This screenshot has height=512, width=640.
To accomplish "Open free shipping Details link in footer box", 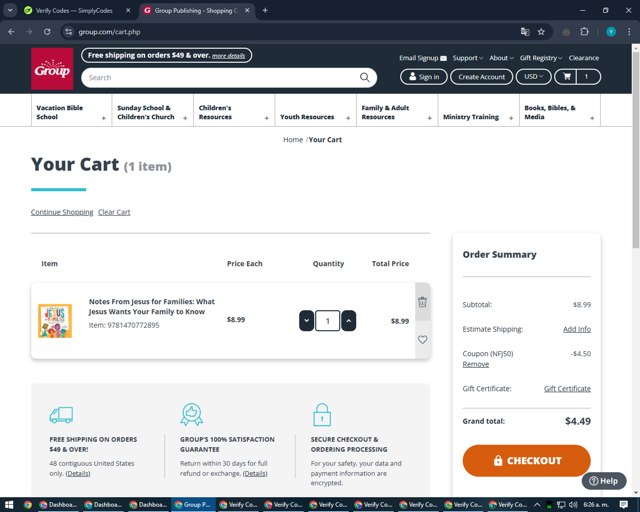I will (78, 474).
